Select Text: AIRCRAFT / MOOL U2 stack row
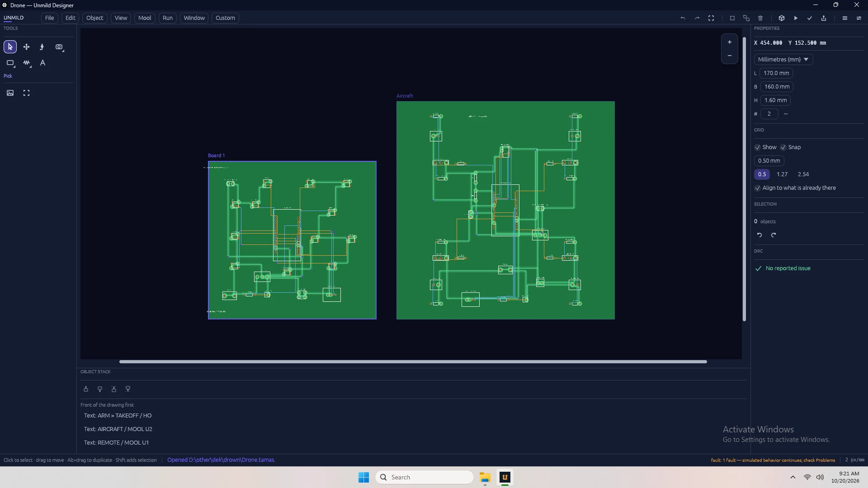The width and height of the screenshot is (868, 488). [x=413, y=429]
